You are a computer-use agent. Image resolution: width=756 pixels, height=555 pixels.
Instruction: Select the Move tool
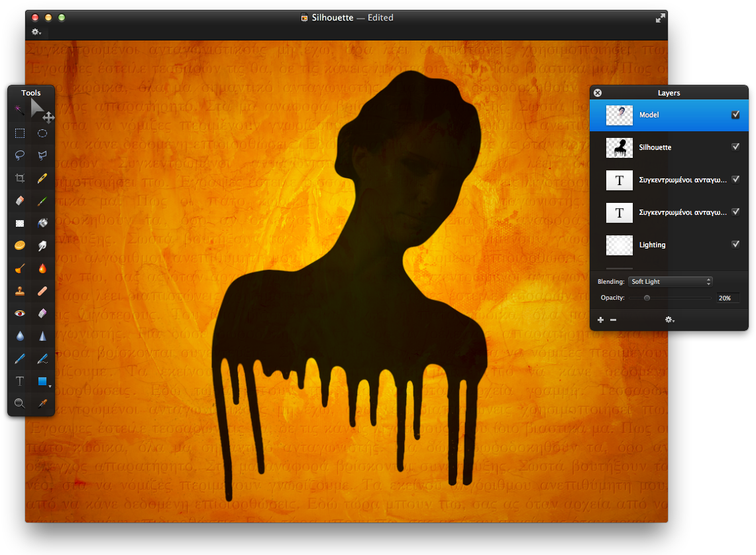pos(46,117)
